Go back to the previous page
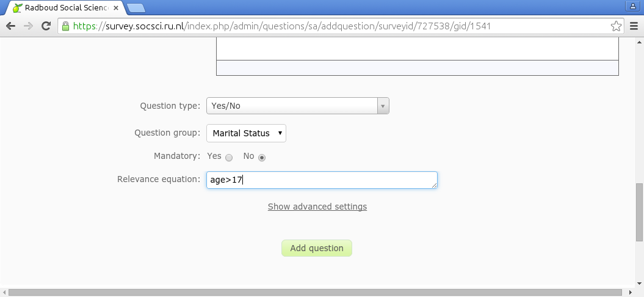 10,26
